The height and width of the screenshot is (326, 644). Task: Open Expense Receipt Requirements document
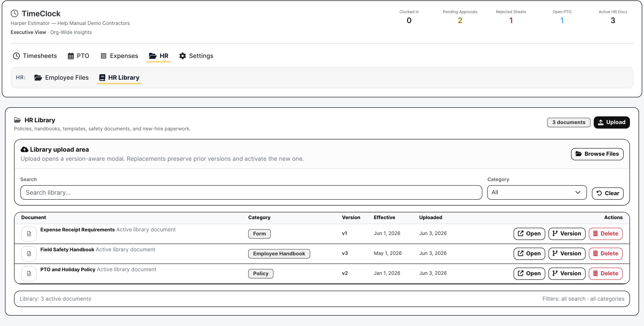(x=529, y=233)
